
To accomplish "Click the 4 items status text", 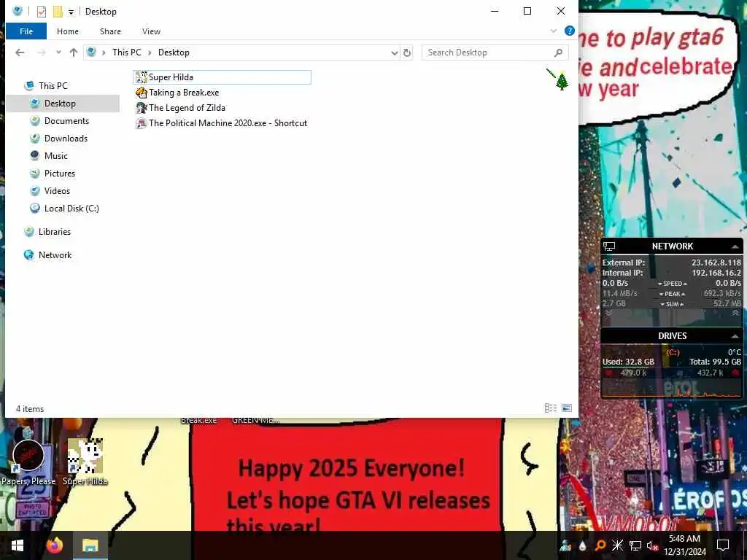I will pos(29,409).
